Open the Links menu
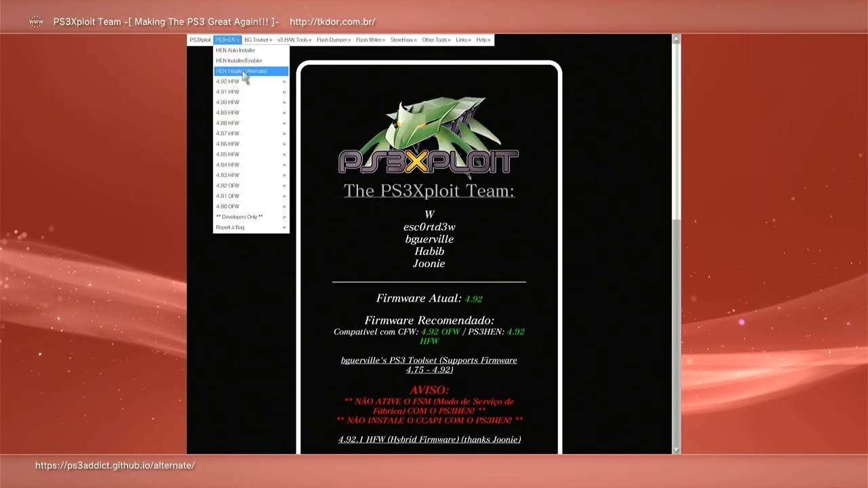The image size is (868, 488). tap(463, 40)
